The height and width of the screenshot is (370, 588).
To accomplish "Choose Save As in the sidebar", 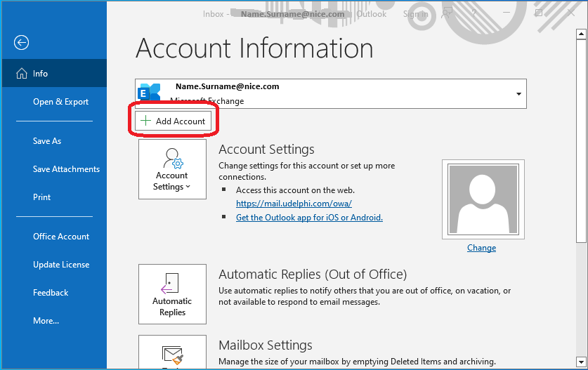I will (47, 141).
